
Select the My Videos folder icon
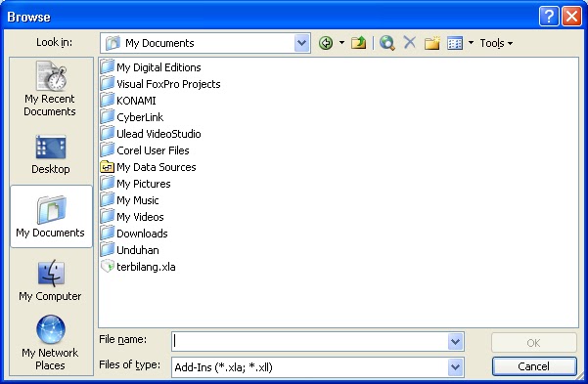108,217
